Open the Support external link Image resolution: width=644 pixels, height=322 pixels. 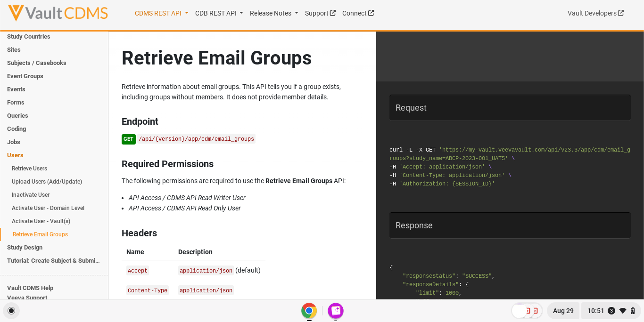[320, 13]
